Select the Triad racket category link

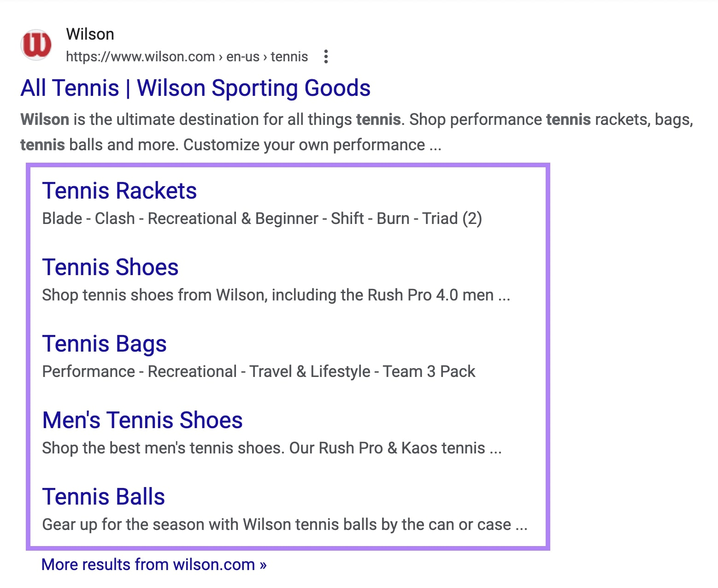pyautogui.click(x=442, y=218)
